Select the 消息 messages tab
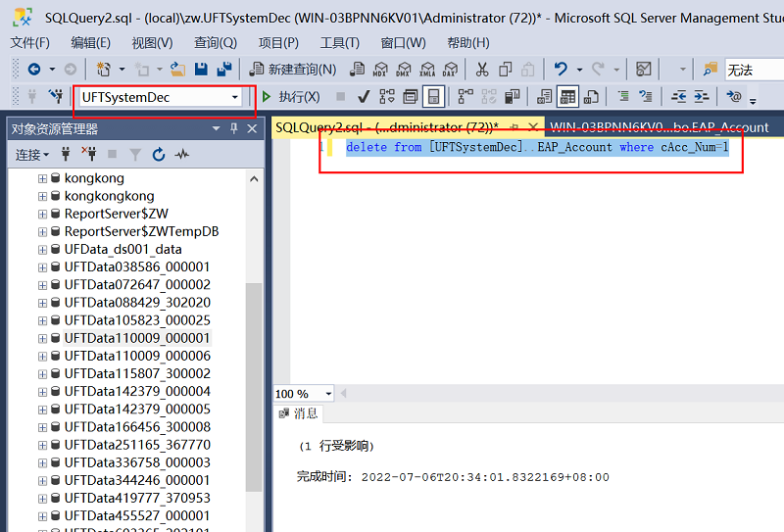This screenshot has width=784, height=532. 299,413
